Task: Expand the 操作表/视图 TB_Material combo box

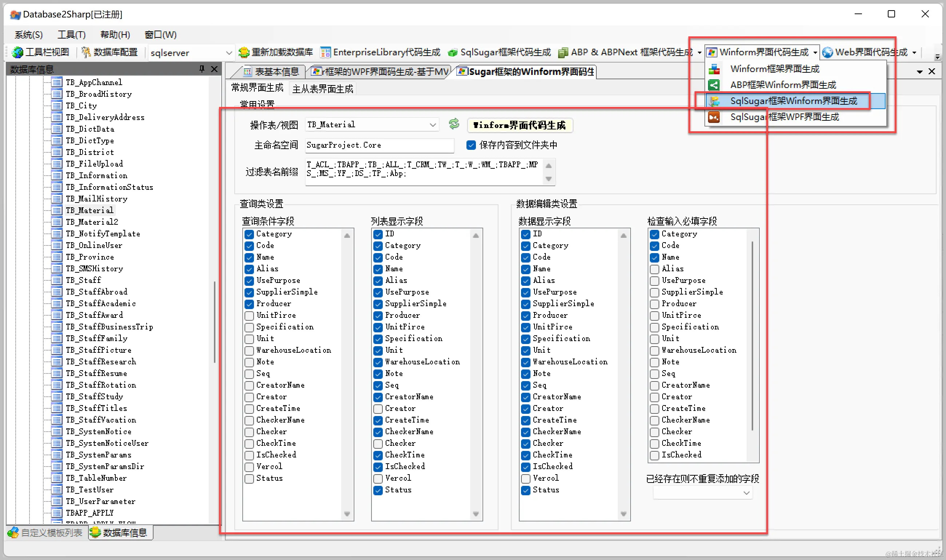Action: pos(433,124)
